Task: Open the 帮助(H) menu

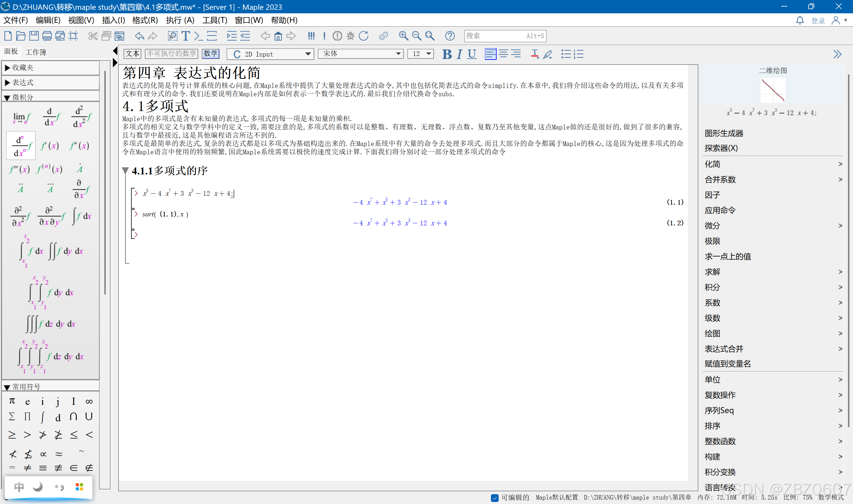Action: (x=284, y=20)
